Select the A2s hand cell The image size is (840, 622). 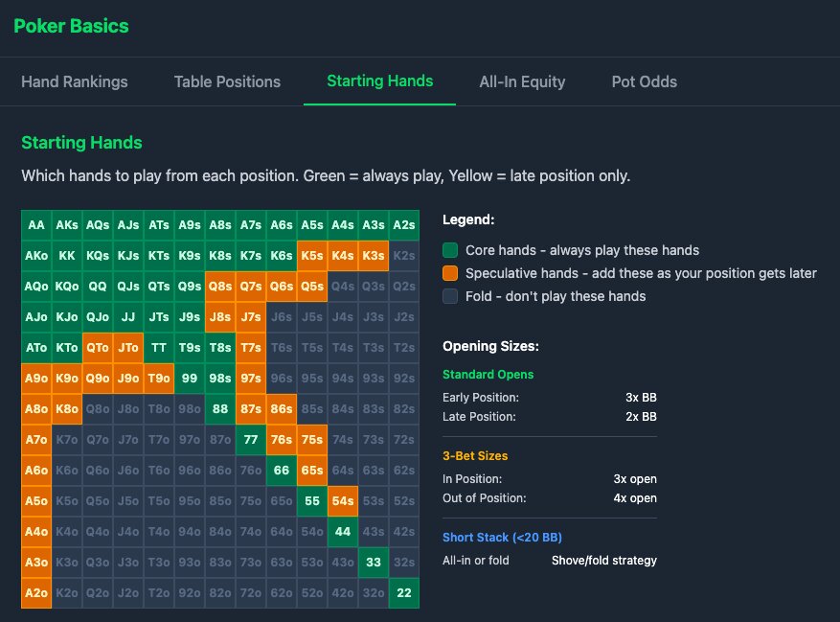[x=404, y=225]
